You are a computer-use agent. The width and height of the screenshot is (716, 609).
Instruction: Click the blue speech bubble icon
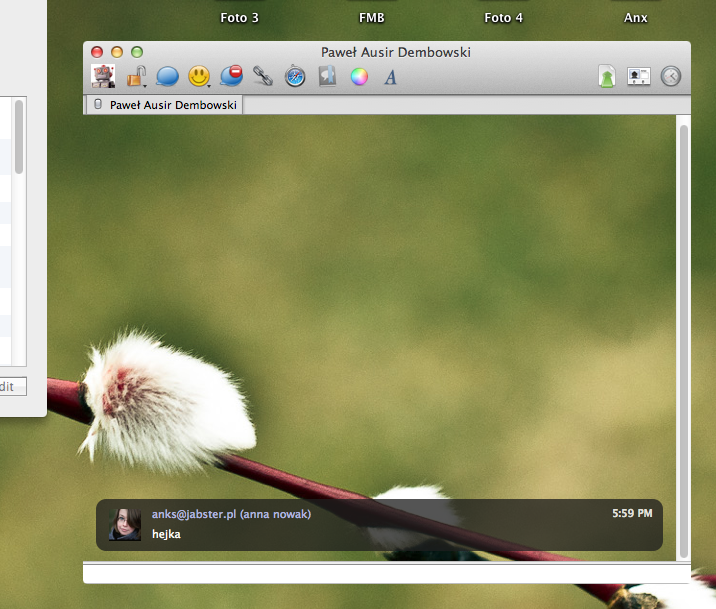click(167, 76)
